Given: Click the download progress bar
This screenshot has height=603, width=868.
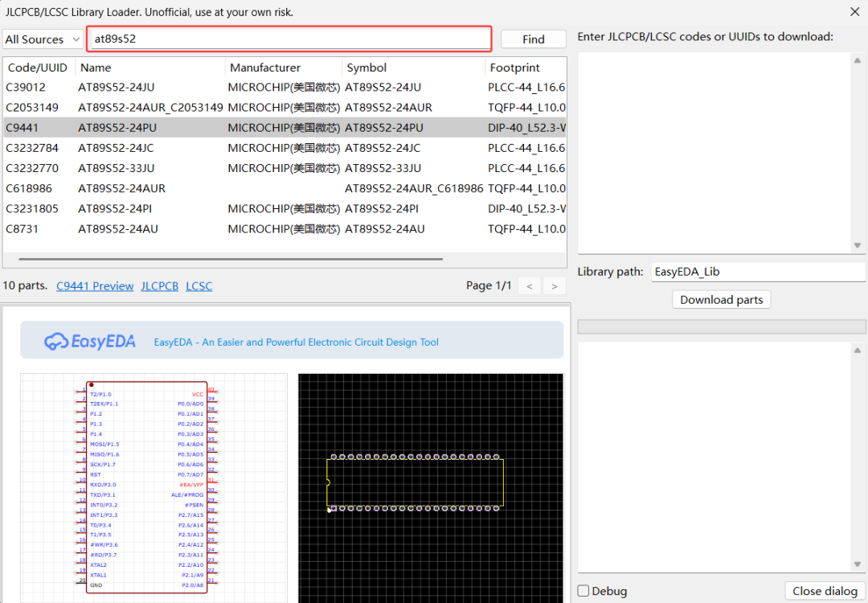Looking at the screenshot, I should 721,326.
